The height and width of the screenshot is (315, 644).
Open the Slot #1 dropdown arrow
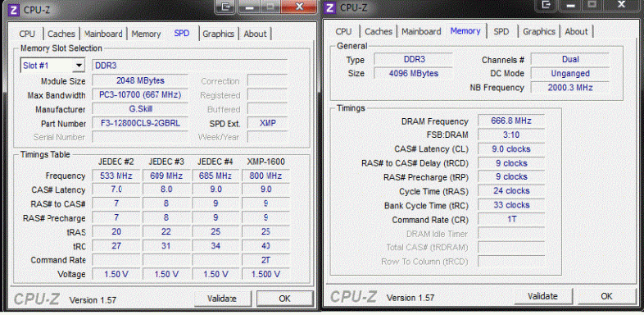click(78, 66)
